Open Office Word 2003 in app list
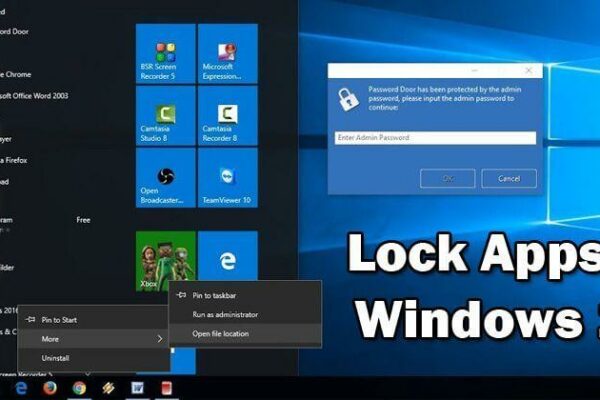600x400 pixels. 34,96
